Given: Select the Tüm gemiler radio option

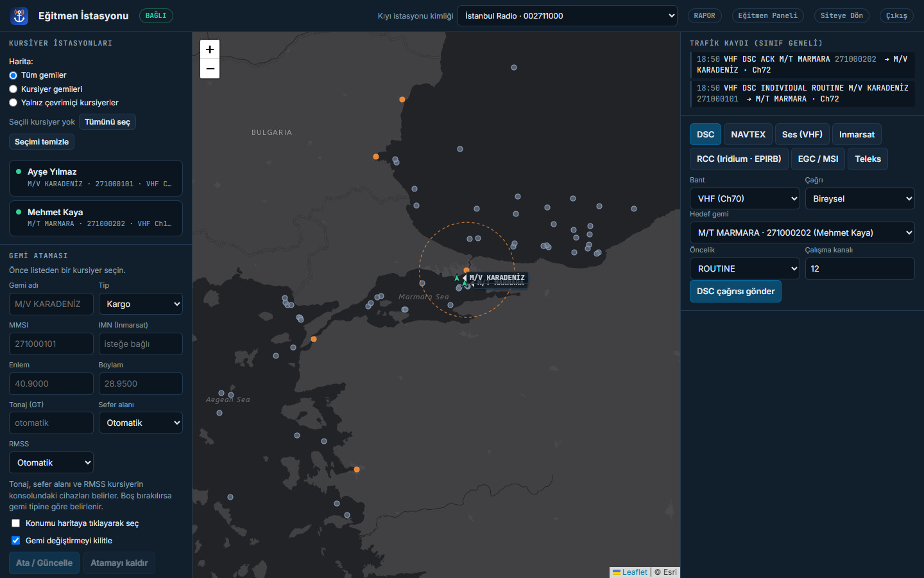Looking at the screenshot, I should (x=13, y=75).
